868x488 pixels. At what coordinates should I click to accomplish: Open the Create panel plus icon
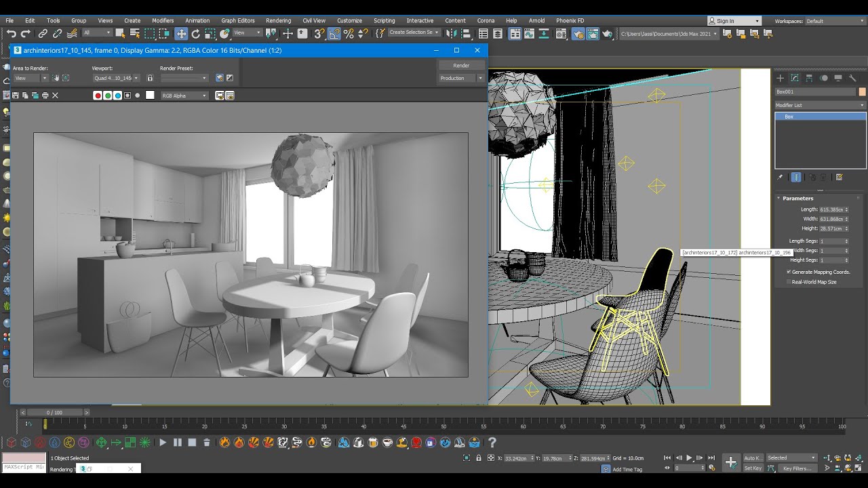(x=781, y=79)
